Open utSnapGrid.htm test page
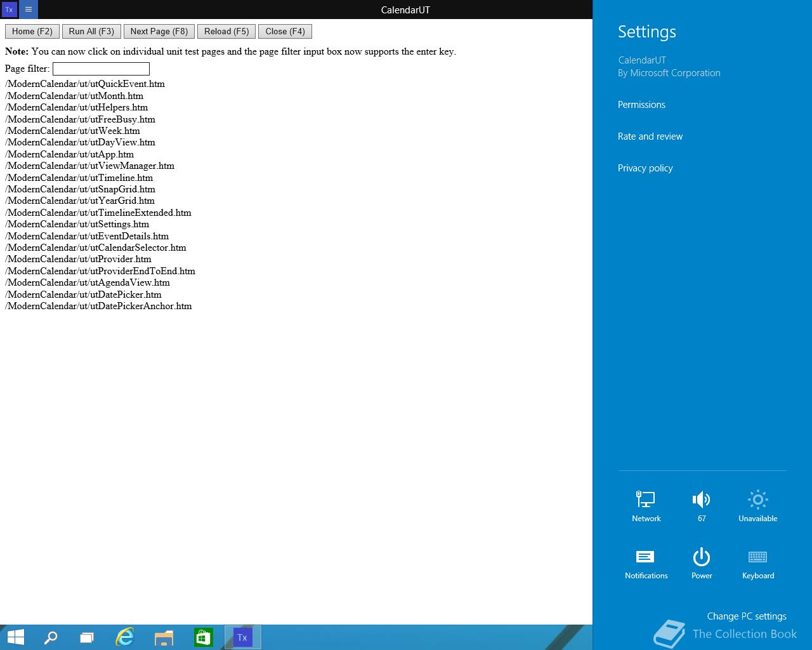This screenshot has height=650, width=812. [80, 189]
